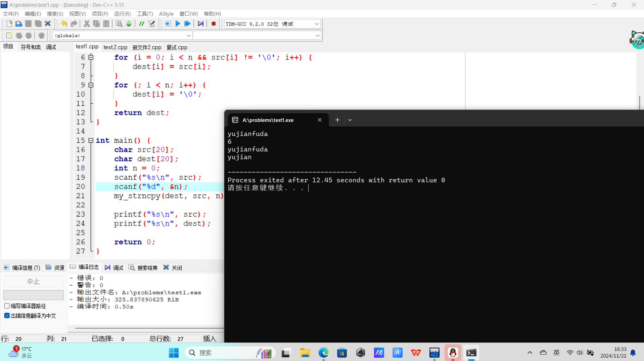
Task: Redo the last undone edit
Action: pos(74,24)
